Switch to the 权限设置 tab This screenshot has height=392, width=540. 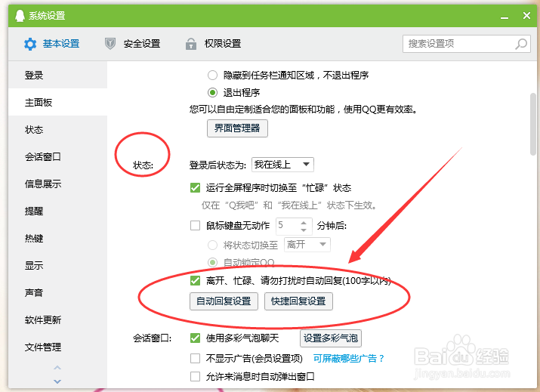[213, 44]
